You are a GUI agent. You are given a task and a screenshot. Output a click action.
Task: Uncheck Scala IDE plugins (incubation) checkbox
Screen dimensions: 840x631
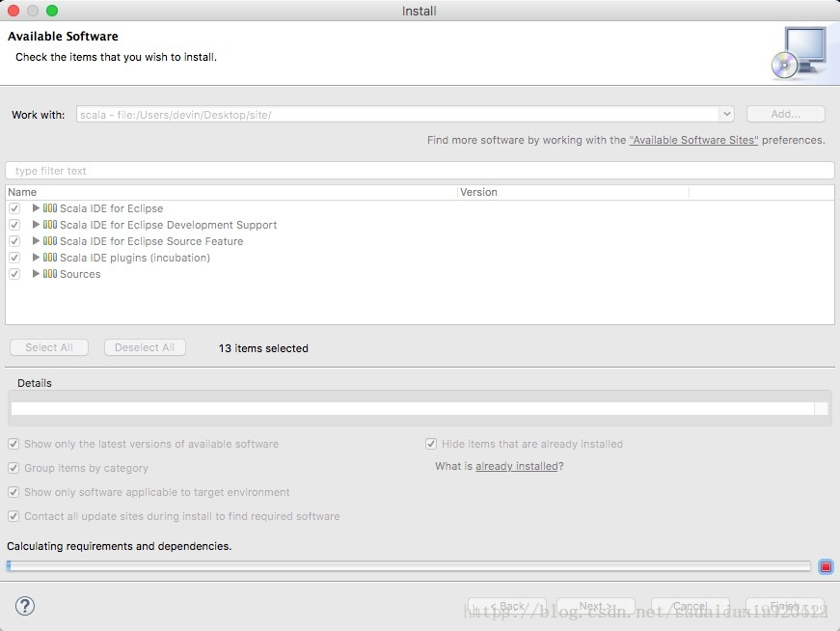(14, 258)
